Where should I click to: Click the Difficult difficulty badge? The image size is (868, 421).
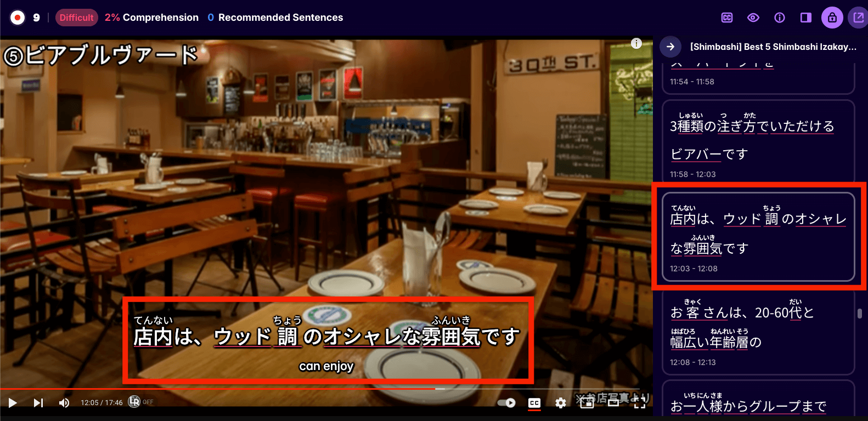pyautogui.click(x=77, y=18)
